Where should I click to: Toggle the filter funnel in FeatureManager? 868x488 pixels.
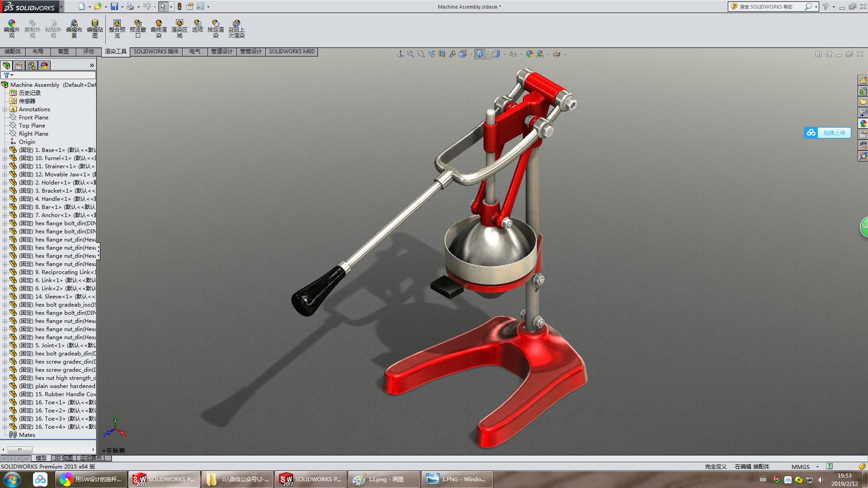6,75
